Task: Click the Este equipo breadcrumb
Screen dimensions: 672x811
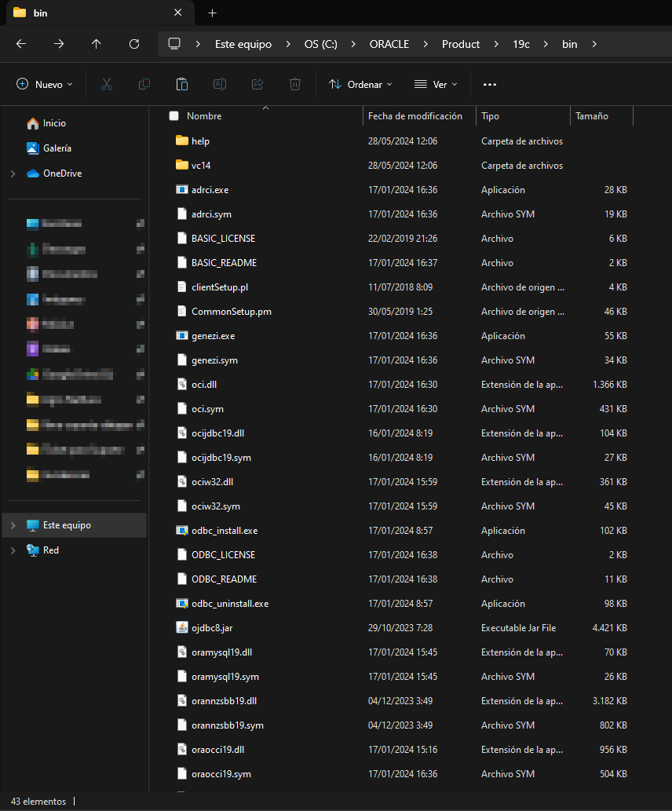Action: click(243, 45)
